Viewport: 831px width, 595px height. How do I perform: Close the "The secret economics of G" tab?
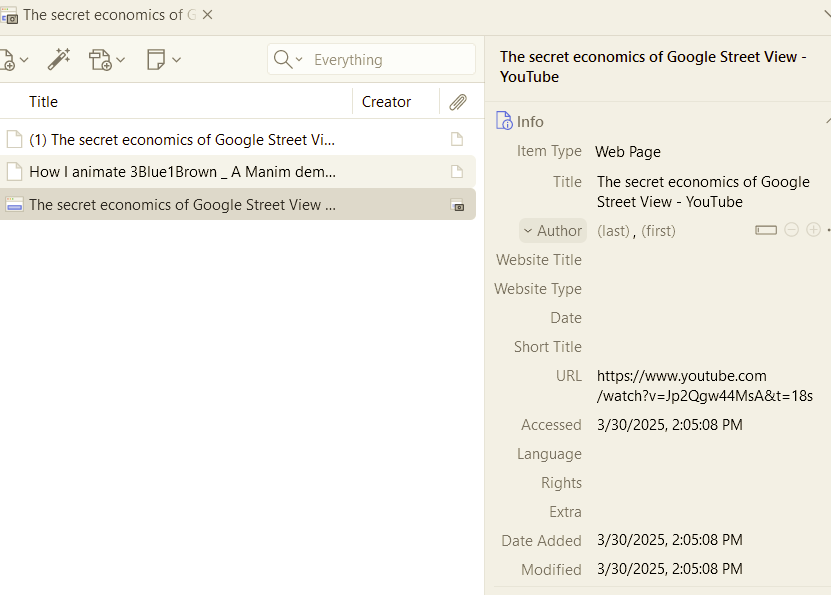[x=208, y=15]
